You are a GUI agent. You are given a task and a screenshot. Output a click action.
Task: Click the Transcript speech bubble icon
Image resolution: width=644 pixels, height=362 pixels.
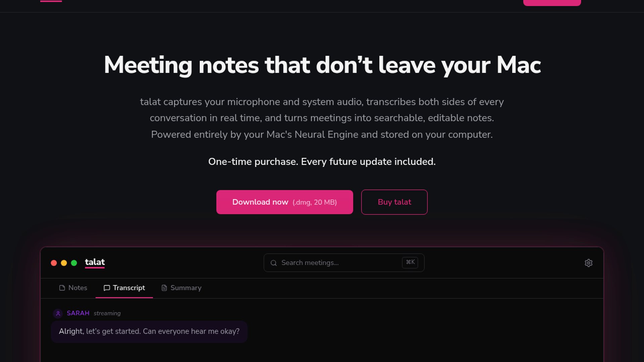tap(107, 288)
